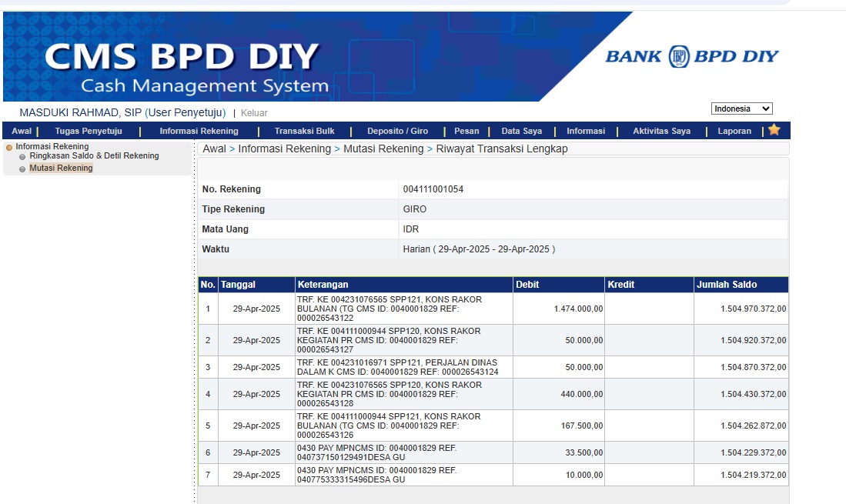
Task: Click the PERJALAN DINAS transaction description
Action: 398,367
